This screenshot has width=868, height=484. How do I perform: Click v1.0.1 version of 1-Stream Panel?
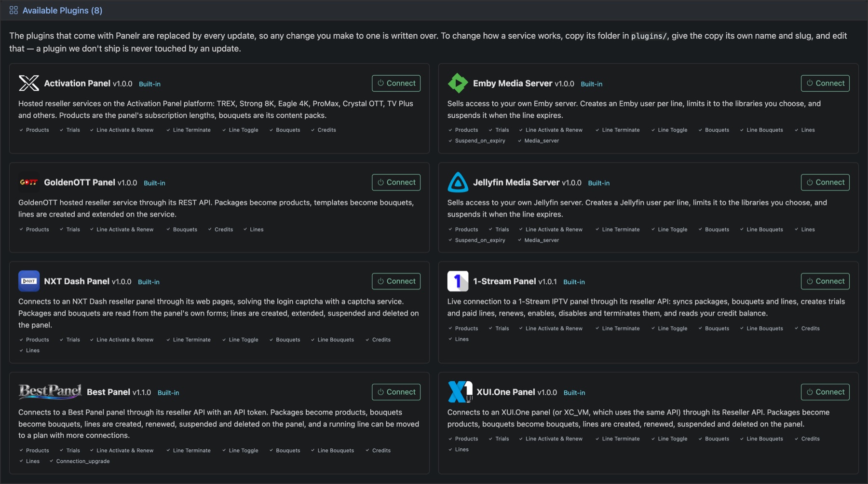(x=547, y=282)
